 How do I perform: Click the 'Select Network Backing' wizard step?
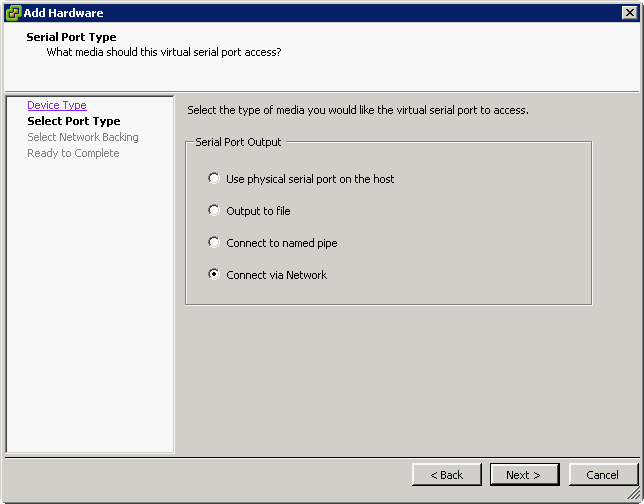coord(83,137)
